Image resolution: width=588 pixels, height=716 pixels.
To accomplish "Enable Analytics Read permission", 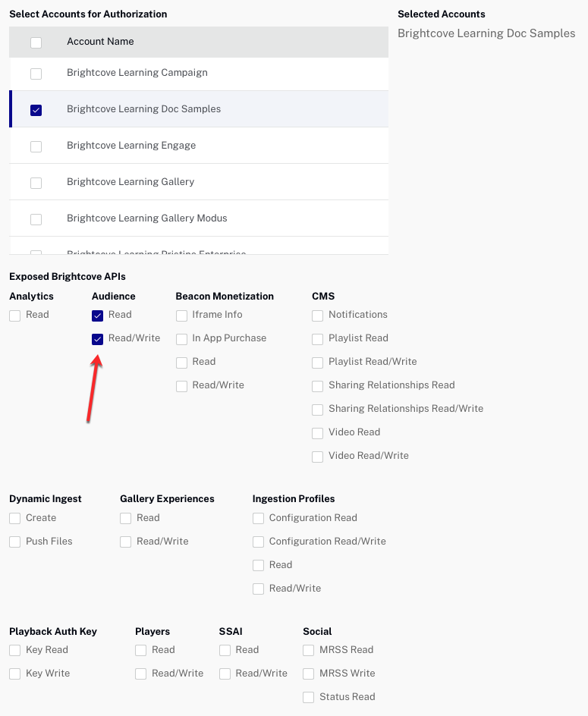I will [x=14, y=316].
